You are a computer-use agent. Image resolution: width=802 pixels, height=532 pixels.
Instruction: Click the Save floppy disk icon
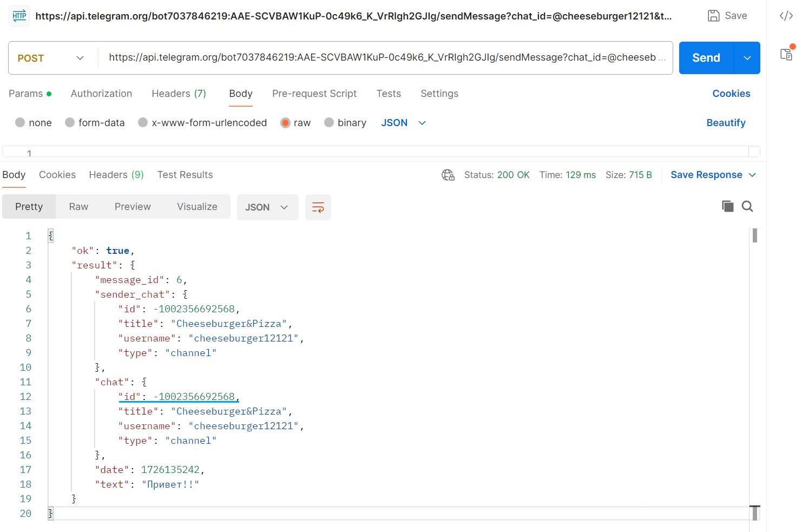pyautogui.click(x=714, y=16)
